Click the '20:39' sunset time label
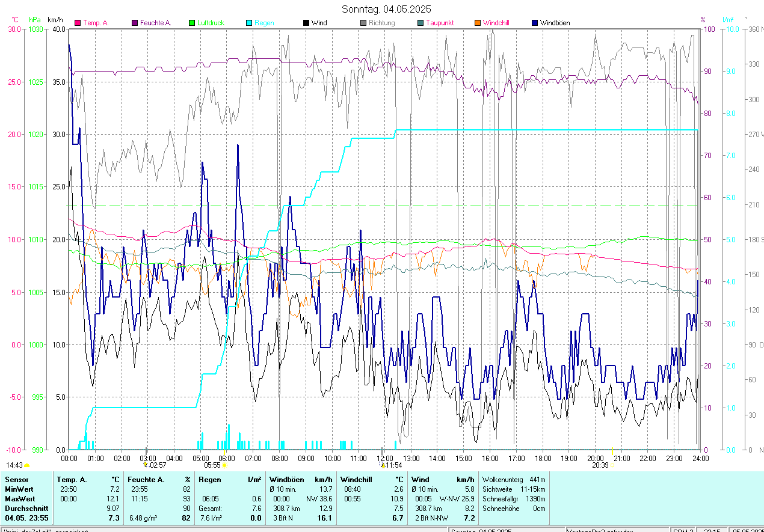The height and width of the screenshot is (532, 764). [x=600, y=465]
